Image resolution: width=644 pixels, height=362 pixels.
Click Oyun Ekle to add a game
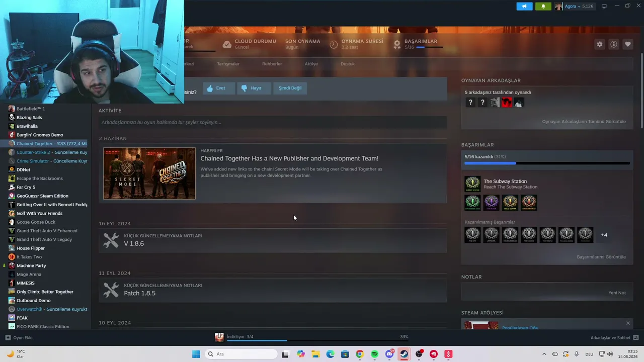[19, 338]
